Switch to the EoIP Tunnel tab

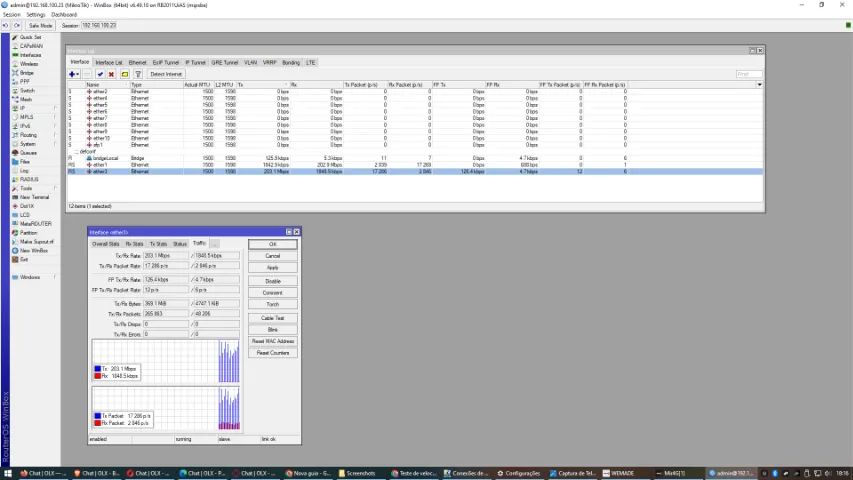click(x=165, y=63)
